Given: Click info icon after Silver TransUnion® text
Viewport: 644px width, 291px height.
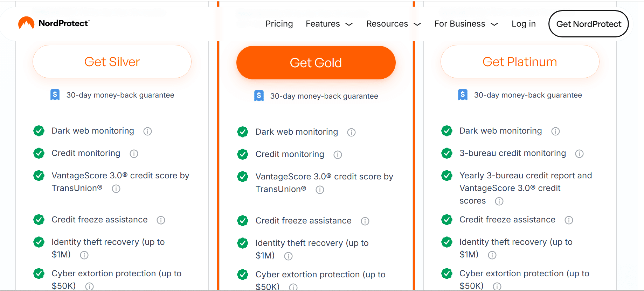Looking at the screenshot, I should pos(116,189).
